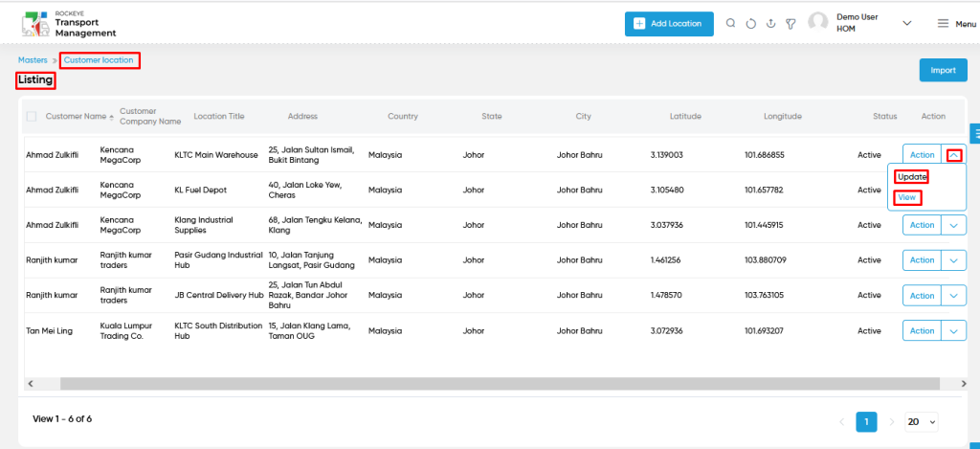Click the address 40, Jalan Loke Yew, Cheras
980x449 pixels.
pyautogui.click(x=304, y=191)
